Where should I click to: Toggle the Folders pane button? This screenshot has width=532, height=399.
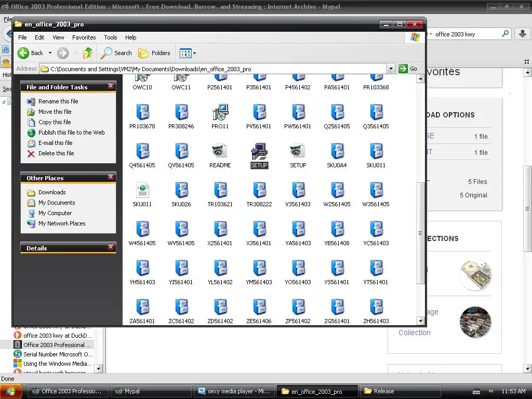click(x=154, y=53)
